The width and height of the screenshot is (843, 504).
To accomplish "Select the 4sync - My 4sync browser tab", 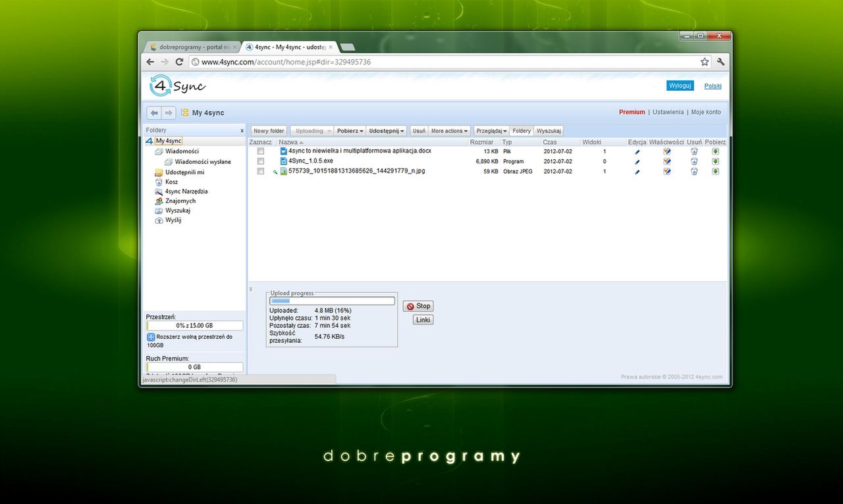I will (289, 47).
